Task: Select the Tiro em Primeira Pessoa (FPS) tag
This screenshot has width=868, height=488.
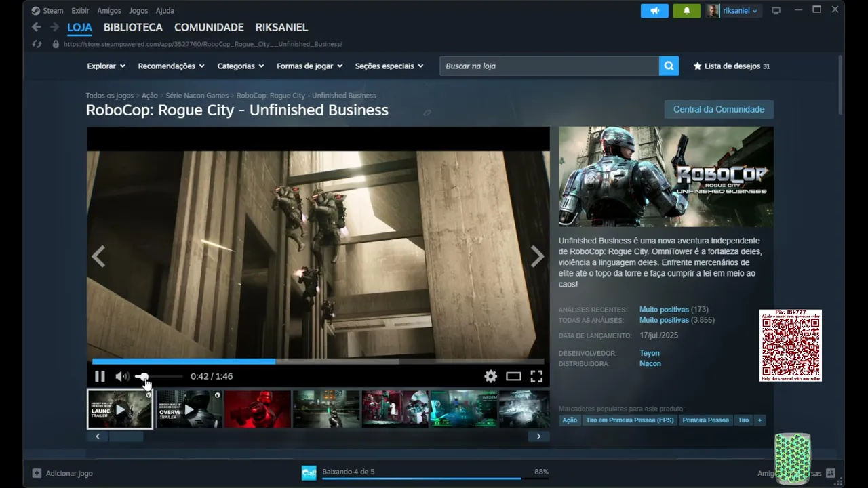Action: (630, 420)
